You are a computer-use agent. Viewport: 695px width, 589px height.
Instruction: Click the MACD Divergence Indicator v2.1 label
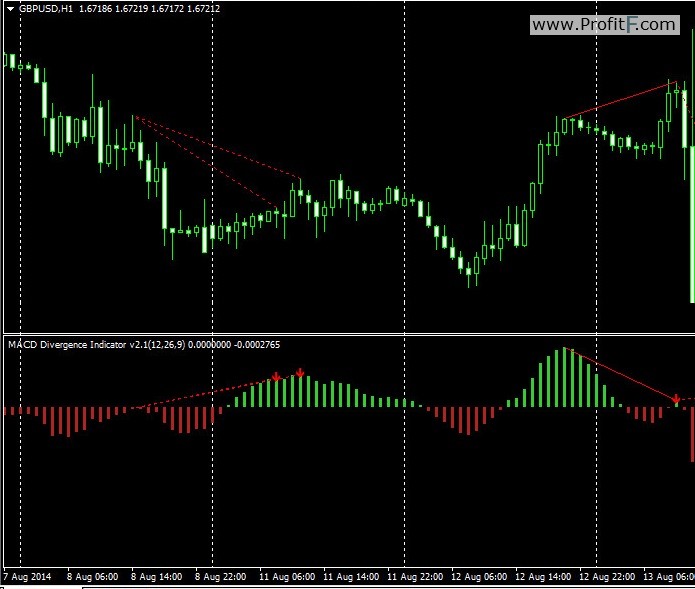click(x=97, y=345)
